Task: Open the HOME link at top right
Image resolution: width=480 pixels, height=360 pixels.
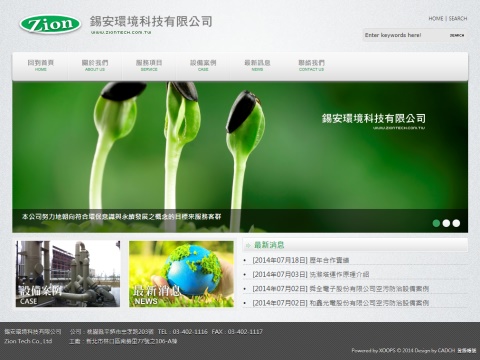Action: click(436, 19)
